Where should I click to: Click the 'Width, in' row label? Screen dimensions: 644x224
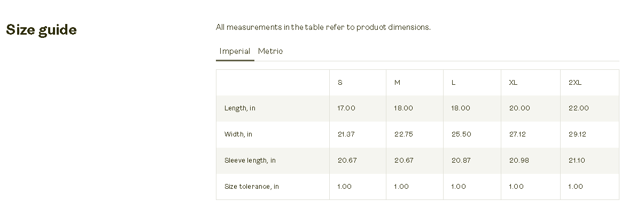pos(238,134)
